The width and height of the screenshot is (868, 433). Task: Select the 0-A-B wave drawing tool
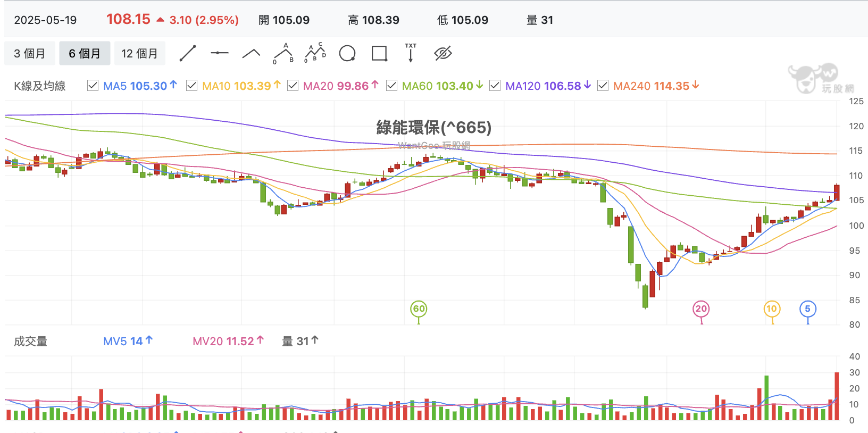(x=283, y=53)
